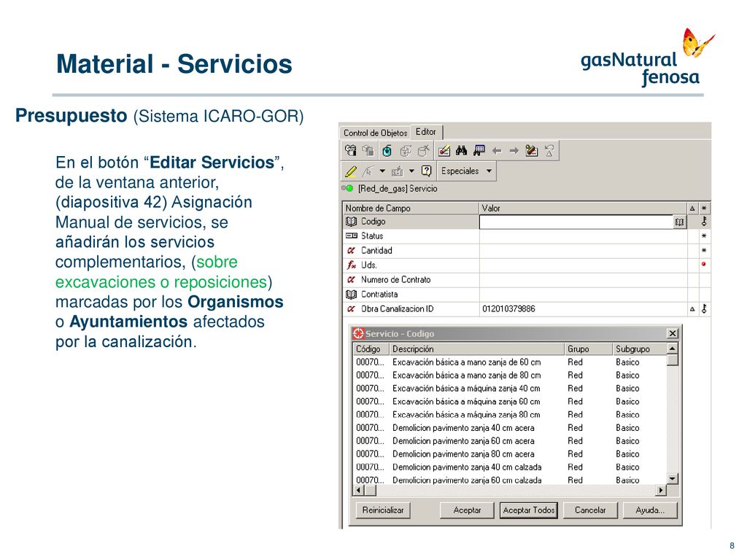
Task: Click the horizontal scrollbar left arrow in the service list
Action: coord(358,490)
